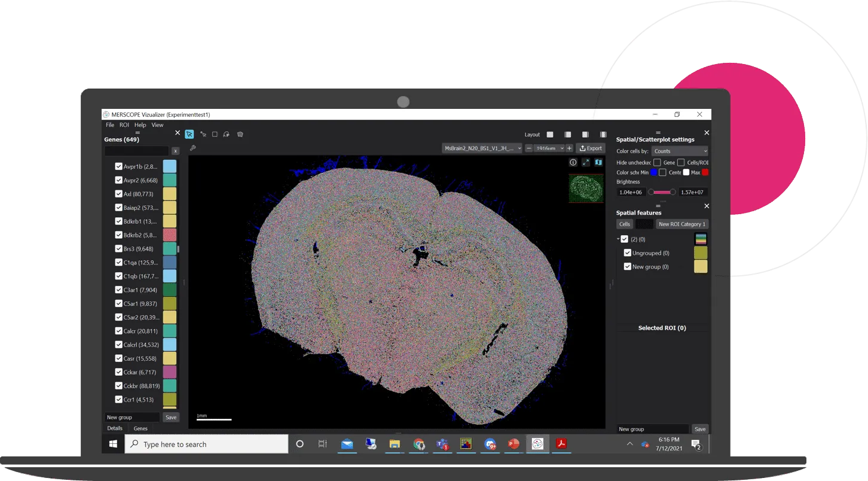
Task: Open the File menu
Action: pos(110,125)
